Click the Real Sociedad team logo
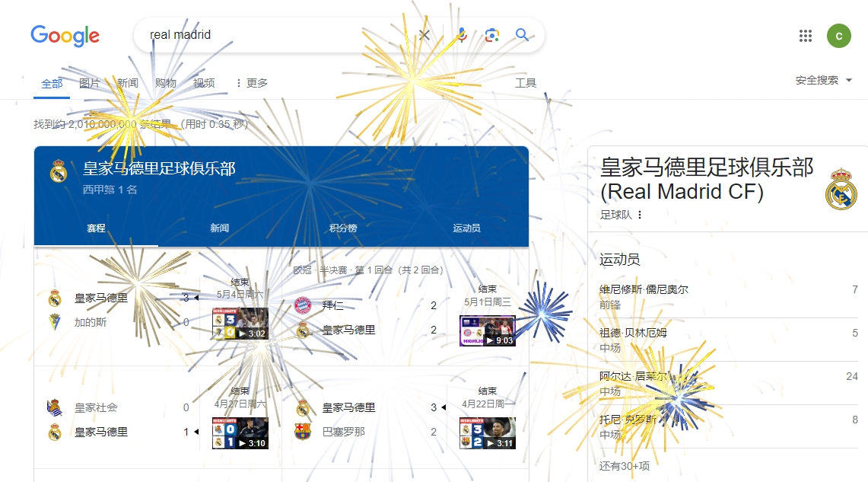The height and width of the screenshot is (482, 868). 54,407
